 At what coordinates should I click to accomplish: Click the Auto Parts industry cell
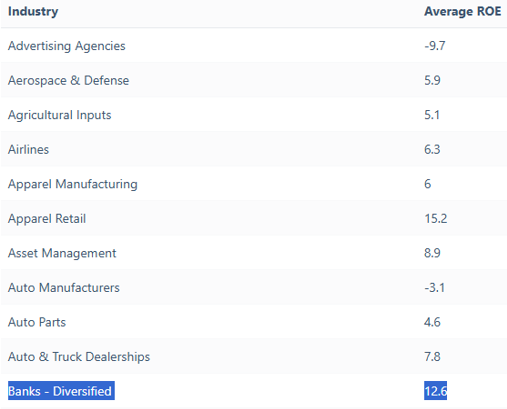37,322
